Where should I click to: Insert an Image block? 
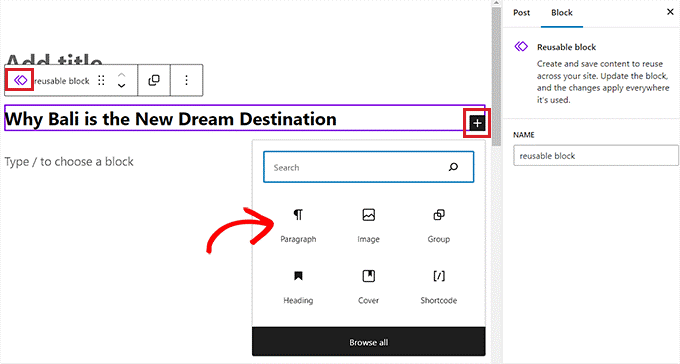pos(369,225)
